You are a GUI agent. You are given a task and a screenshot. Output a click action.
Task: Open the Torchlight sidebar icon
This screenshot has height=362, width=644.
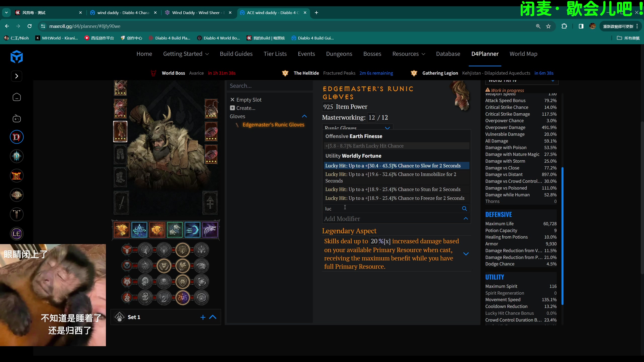point(17,214)
